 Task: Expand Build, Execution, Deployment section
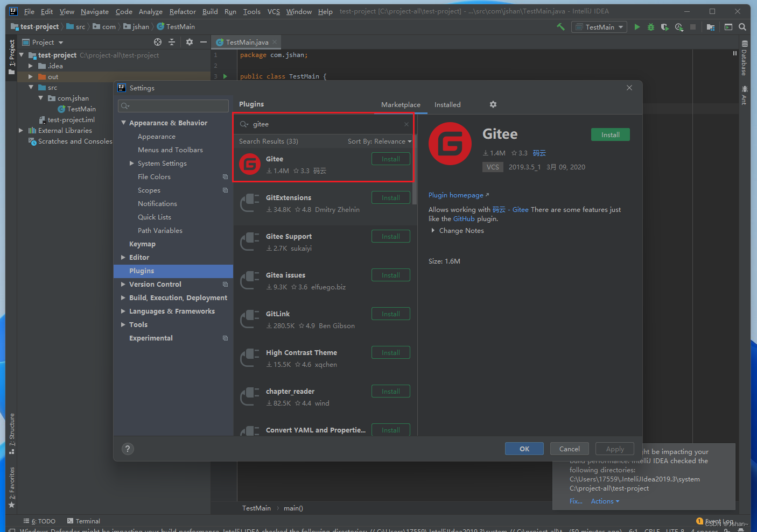click(123, 297)
